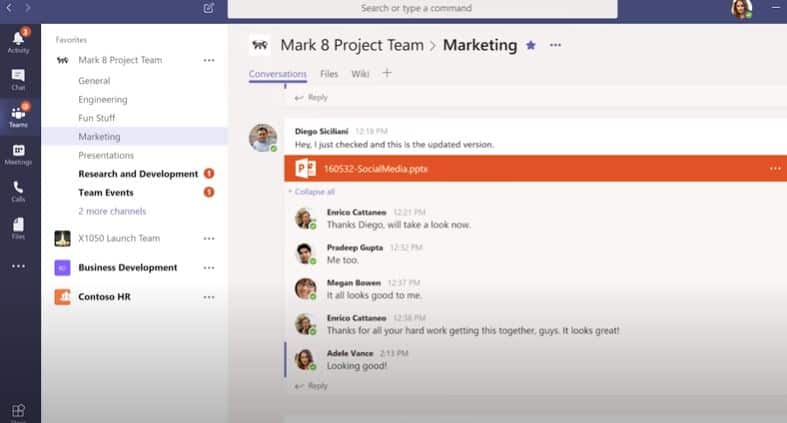Go back with the left arrow
Image resolution: width=787 pixels, height=423 pixels.
pos(10,8)
